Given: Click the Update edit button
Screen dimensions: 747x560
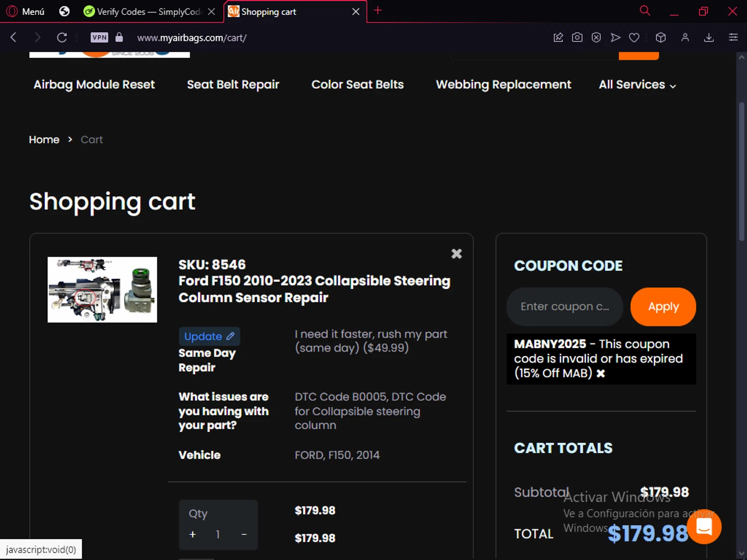Looking at the screenshot, I should click(209, 336).
